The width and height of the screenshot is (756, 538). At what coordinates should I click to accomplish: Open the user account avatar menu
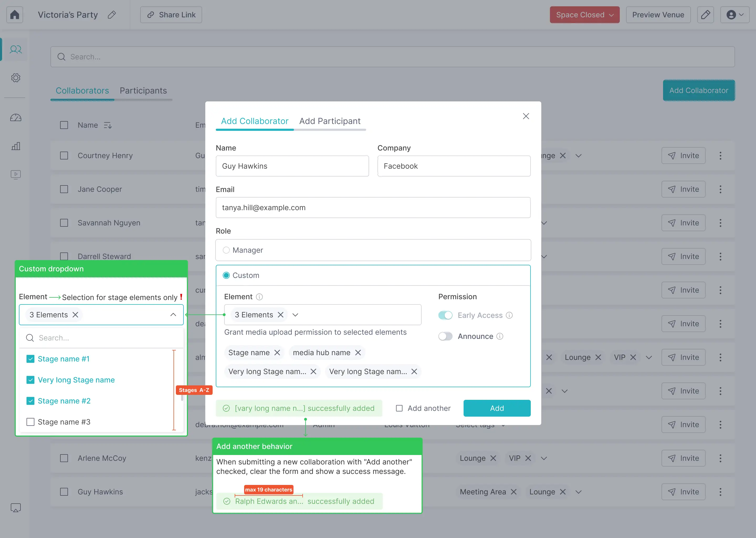[x=735, y=14]
